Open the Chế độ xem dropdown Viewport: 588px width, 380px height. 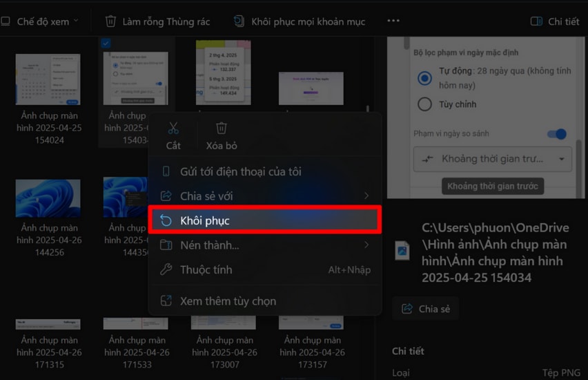tap(40, 21)
